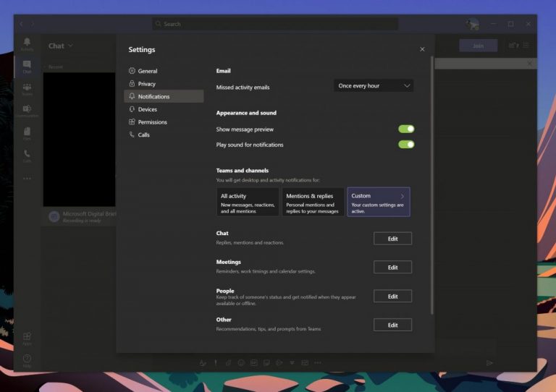Select the Mentions & replies option

click(313, 202)
